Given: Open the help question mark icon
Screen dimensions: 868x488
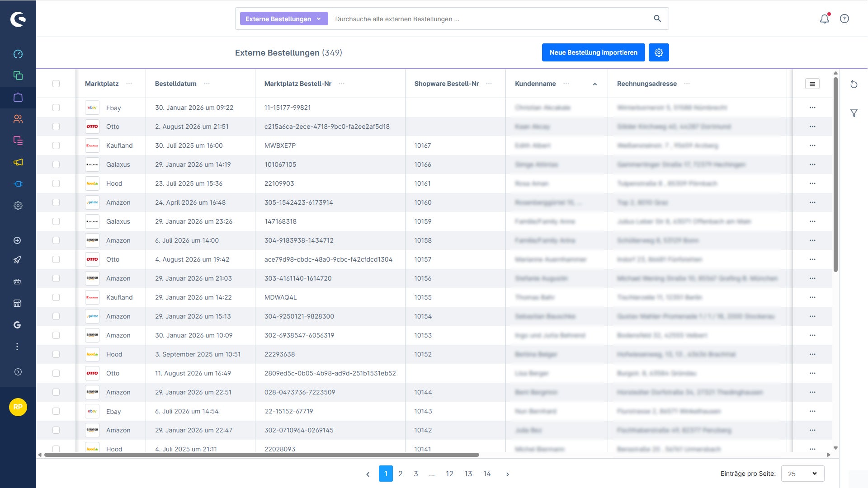Looking at the screenshot, I should 844,19.
